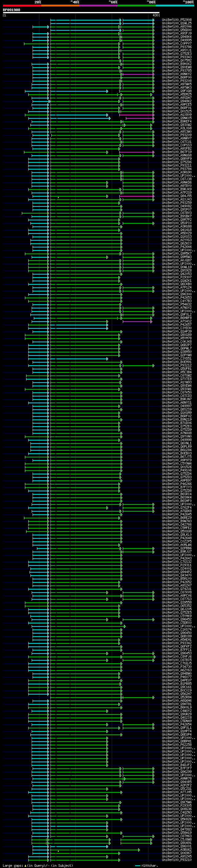Click the UniRef100_Q0WL19 label
The height and width of the screenshot is (868, 197).
(177, 267)
